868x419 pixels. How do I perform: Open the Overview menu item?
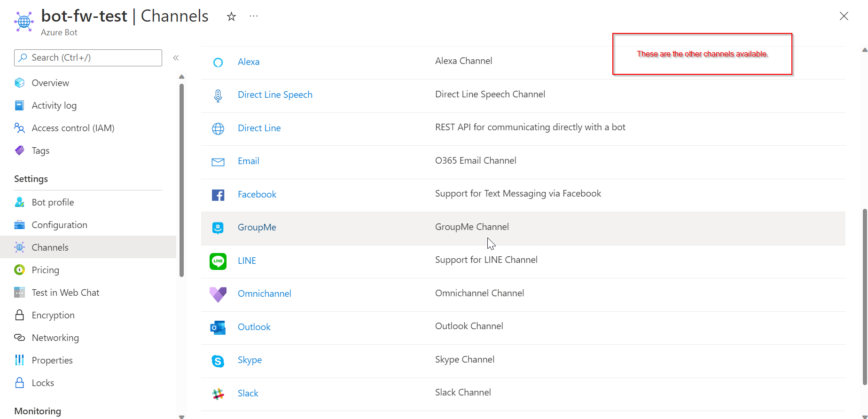[x=50, y=83]
